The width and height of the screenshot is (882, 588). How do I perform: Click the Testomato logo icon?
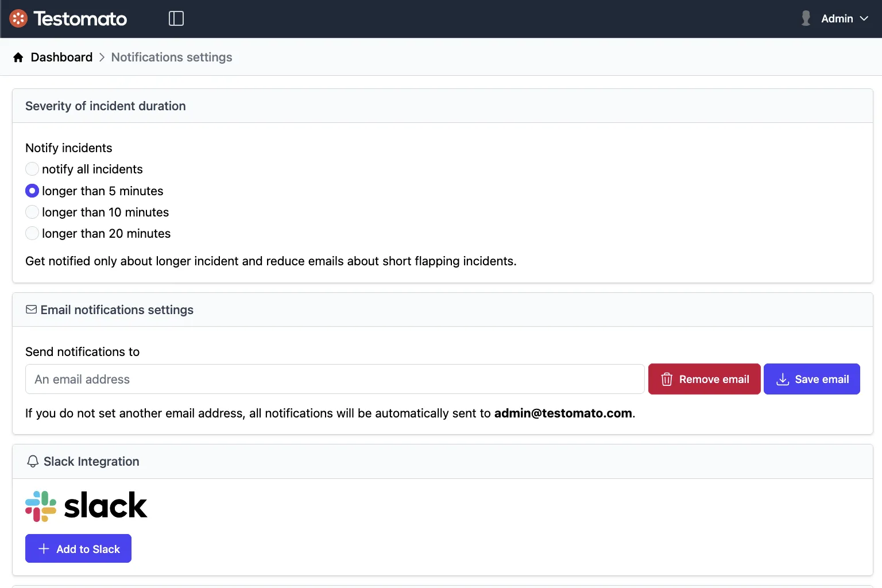point(18,18)
